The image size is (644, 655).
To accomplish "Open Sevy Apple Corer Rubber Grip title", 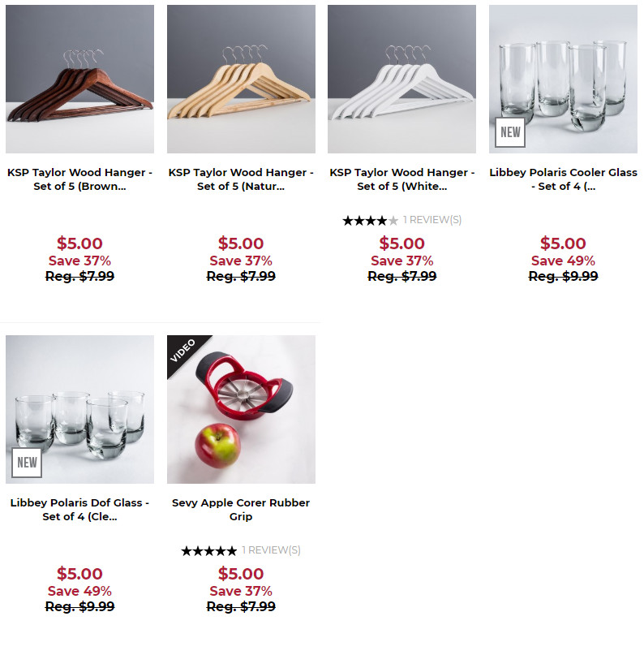I will tap(241, 510).
